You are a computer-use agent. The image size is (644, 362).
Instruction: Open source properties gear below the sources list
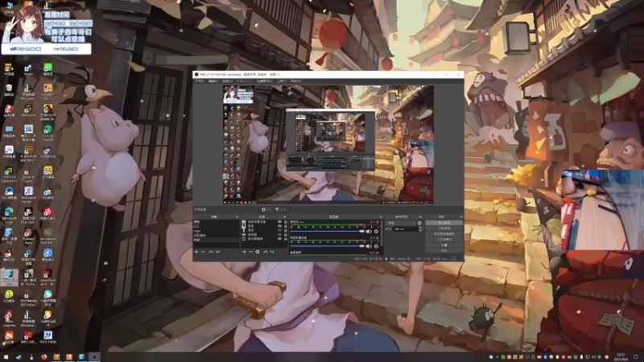point(258,252)
